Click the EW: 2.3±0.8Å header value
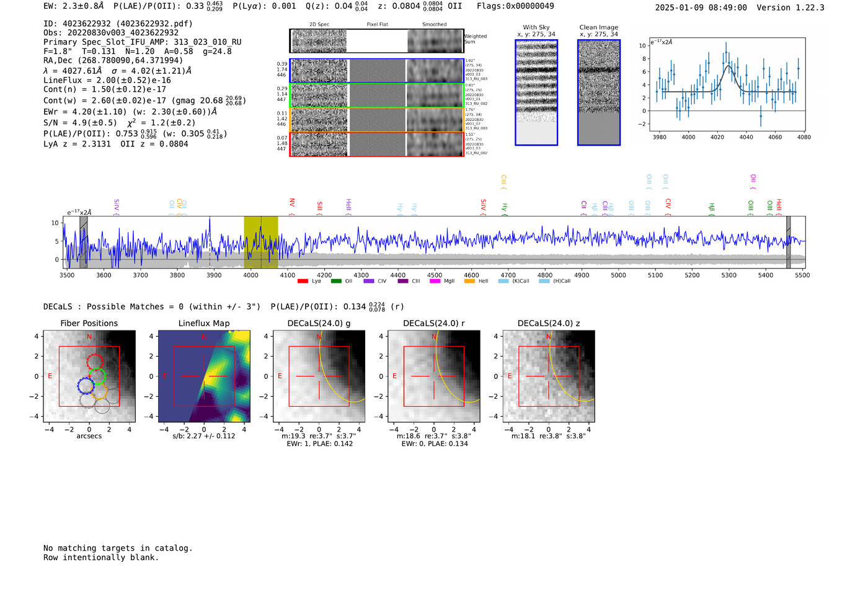This screenshot has height=591, width=868. click(x=74, y=6)
